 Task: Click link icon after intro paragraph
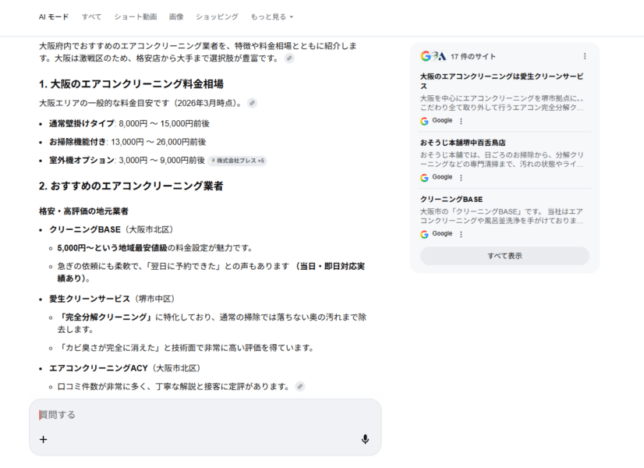[x=290, y=58]
